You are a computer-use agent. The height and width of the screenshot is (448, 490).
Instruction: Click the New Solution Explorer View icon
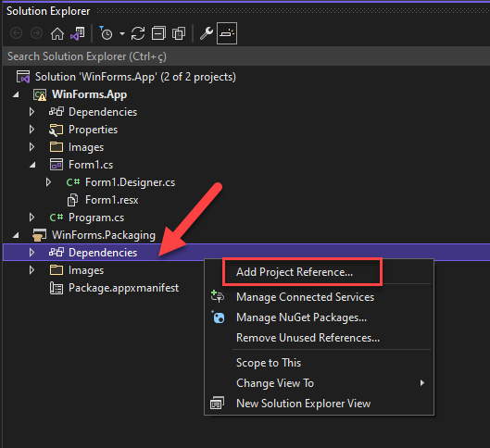218,404
